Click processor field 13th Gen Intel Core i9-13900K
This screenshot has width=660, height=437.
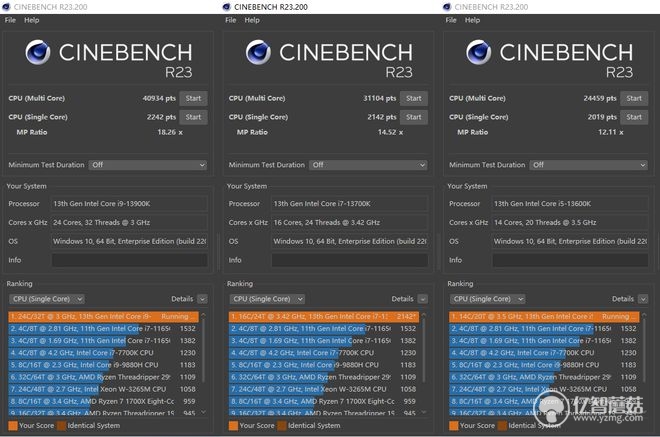[x=129, y=204]
